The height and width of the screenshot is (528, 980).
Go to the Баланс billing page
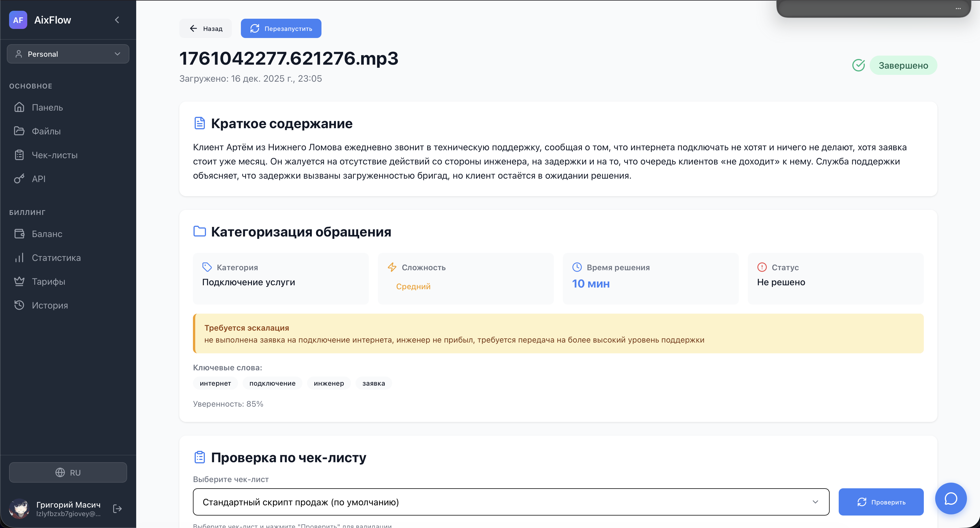47,234
